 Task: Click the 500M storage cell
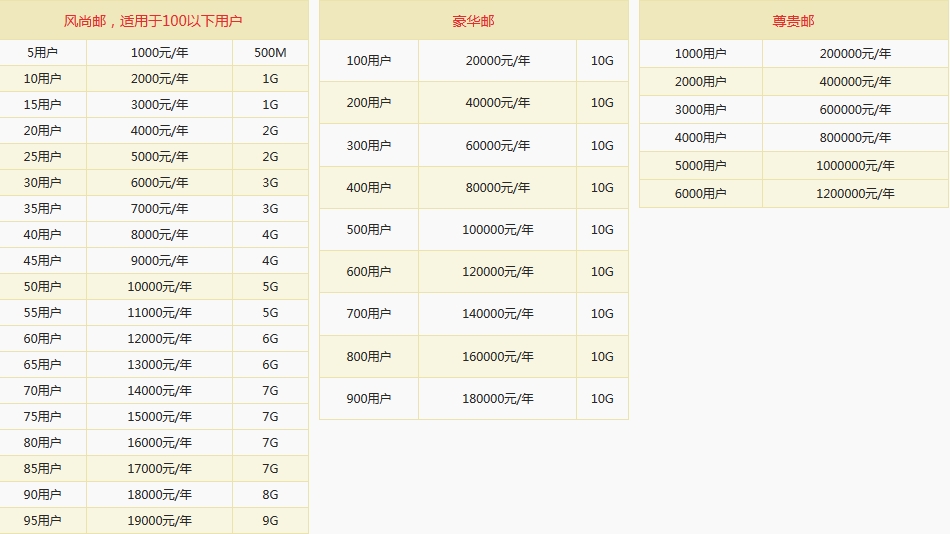[x=270, y=53]
